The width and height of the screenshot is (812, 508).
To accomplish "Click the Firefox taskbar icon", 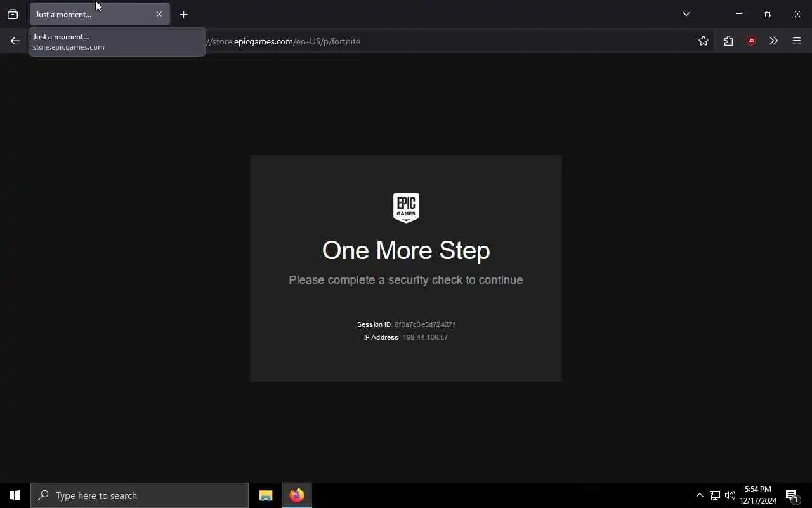I will (297, 495).
